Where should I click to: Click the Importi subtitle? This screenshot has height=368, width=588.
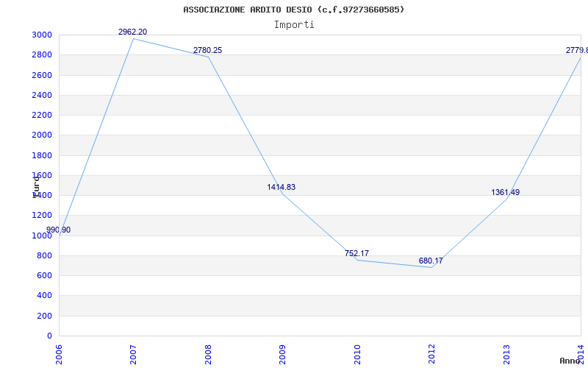click(x=294, y=25)
